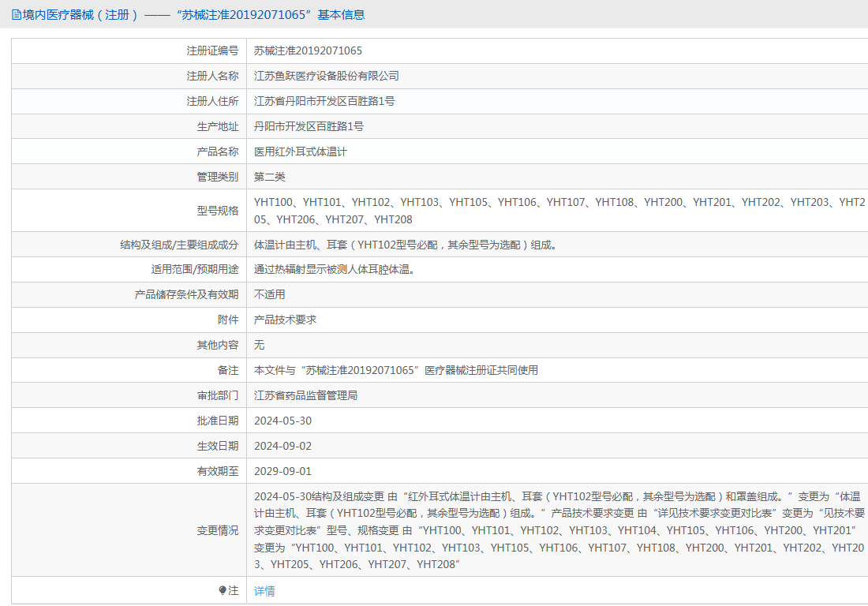Click the 型号规格 model list value
This screenshot has width=868, height=606.
coord(559,211)
